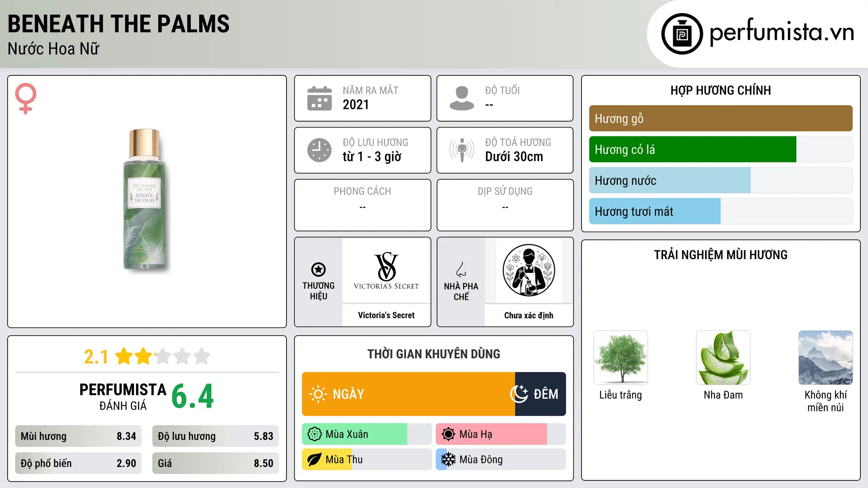Click the Mùa Hạ season bar
868x488 pixels.
pos(501,434)
